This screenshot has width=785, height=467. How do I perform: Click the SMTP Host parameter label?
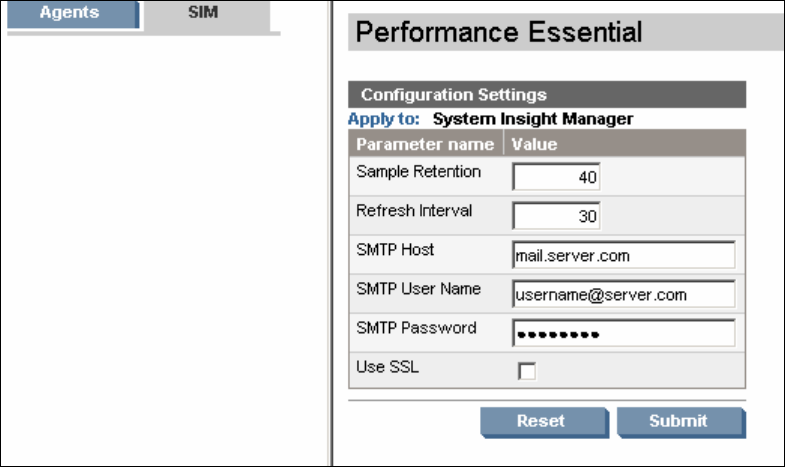396,250
